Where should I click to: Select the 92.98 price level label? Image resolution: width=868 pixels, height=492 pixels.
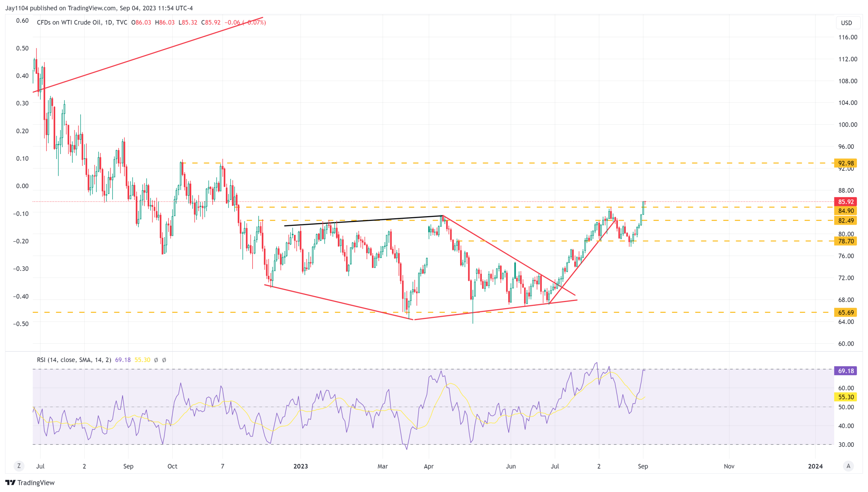tap(846, 163)
